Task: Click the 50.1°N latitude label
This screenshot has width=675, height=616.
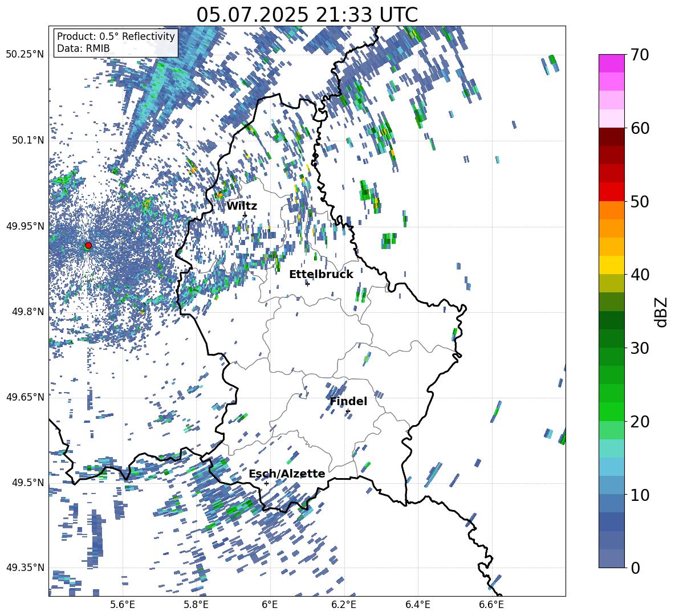Action: [27, 140]
